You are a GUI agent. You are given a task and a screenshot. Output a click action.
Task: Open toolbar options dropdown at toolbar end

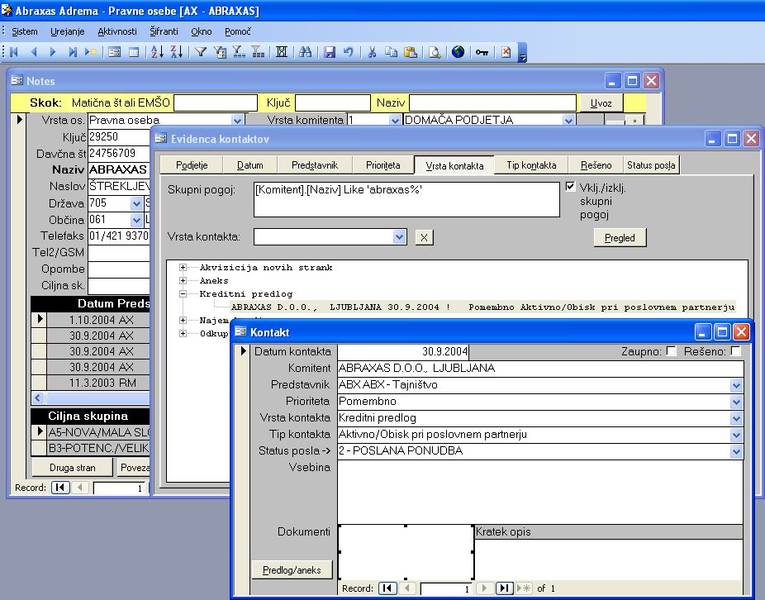point(522,53)
